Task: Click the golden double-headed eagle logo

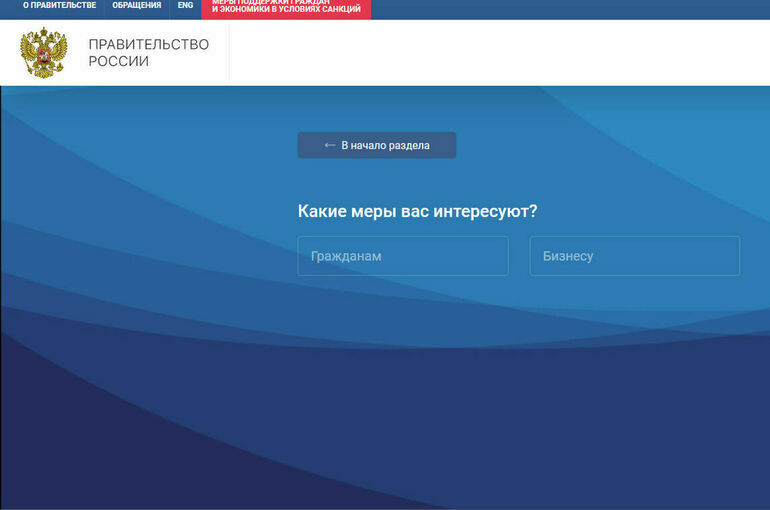Action: coord(43,52)
